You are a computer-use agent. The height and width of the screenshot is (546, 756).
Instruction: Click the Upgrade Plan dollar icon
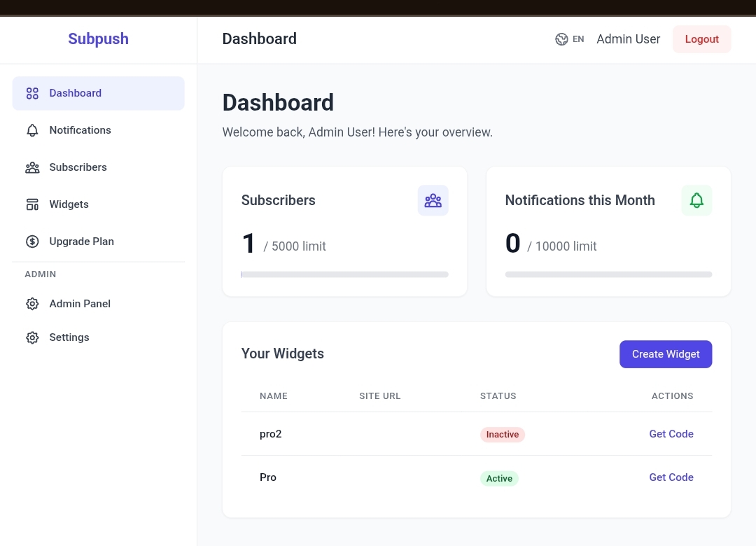32,241
